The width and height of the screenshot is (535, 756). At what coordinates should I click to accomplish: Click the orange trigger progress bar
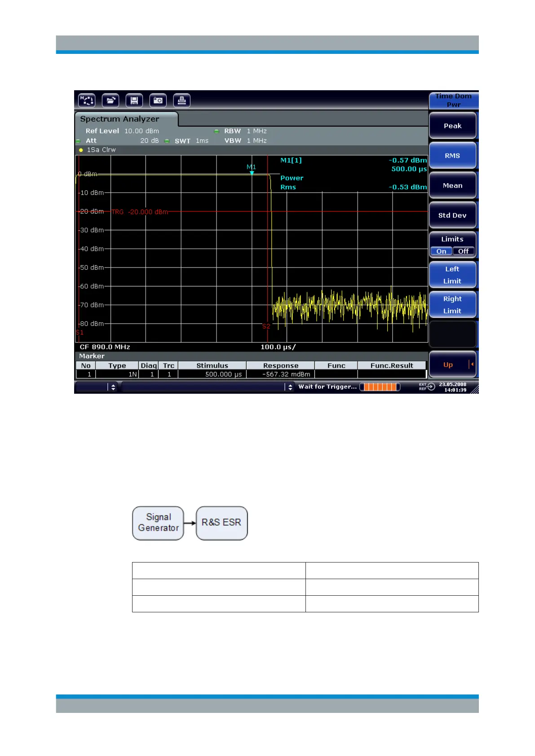(380, 387)
